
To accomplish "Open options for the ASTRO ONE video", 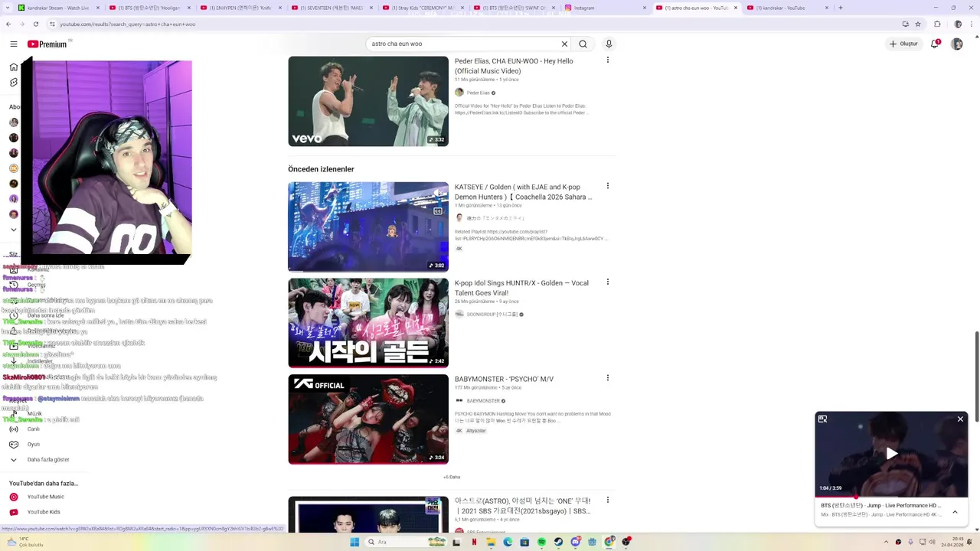I will point(608,500).
